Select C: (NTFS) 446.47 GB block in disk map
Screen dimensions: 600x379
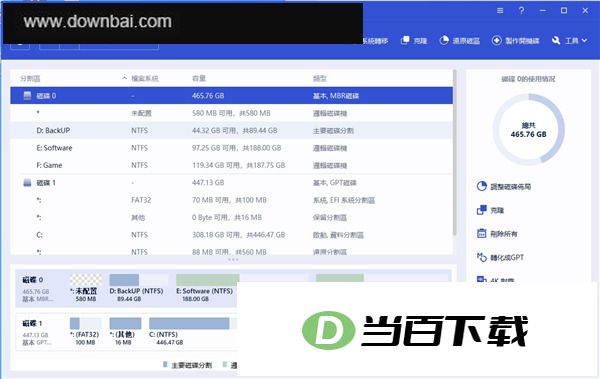click(x=193, y=332)
